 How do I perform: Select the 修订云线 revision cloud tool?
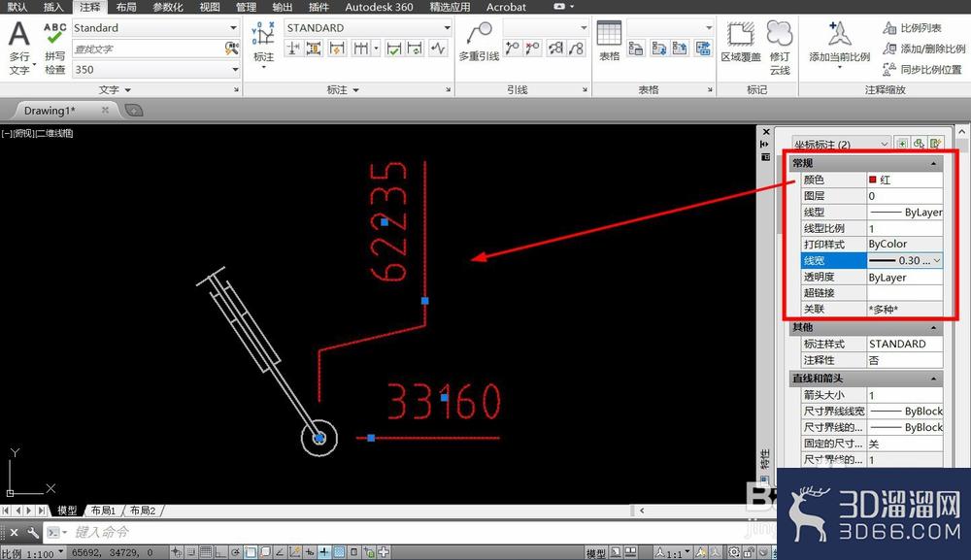pyautogui.click(x=780, y=48)
